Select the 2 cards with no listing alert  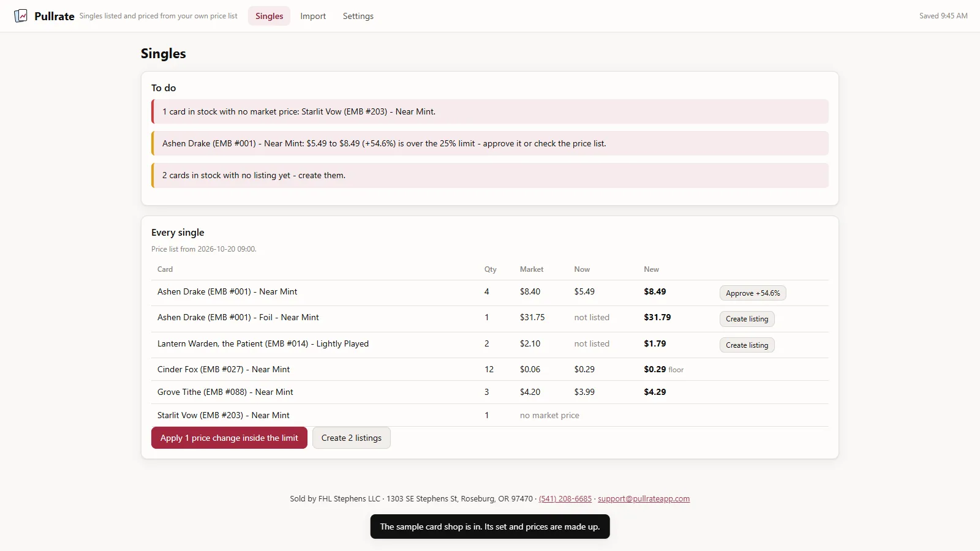coord(490,175)
